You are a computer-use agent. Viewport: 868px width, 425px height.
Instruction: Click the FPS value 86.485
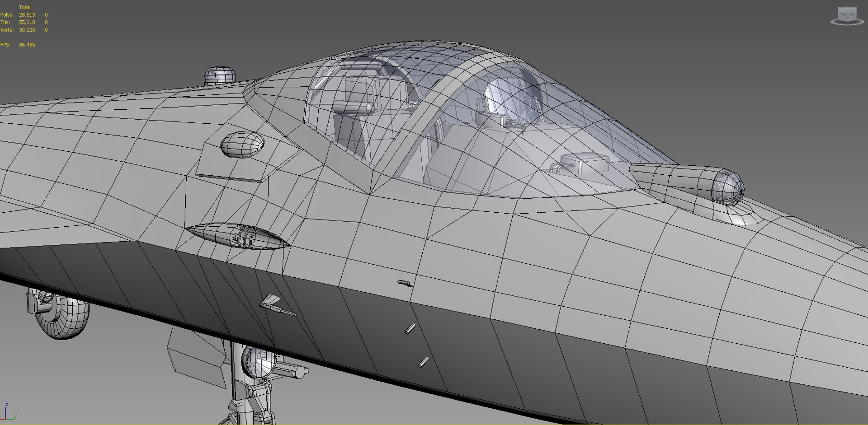[27, 45]
